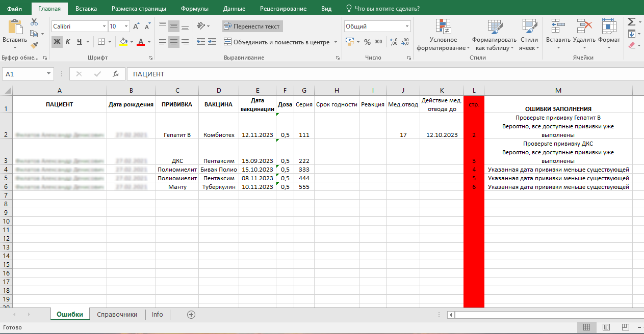644x334 pixels.
Task: Open the Файл tab
Action: pos(14,9)
